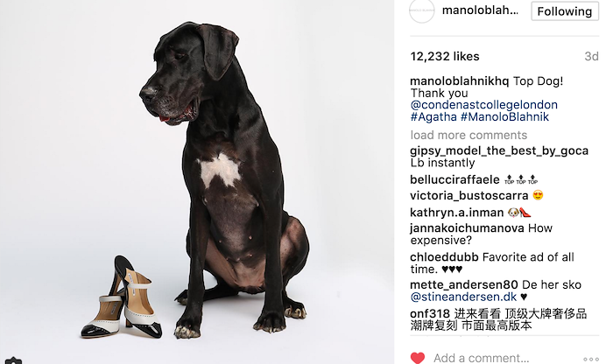Expand load more comments
613x364 pixels.
point(469,135)
